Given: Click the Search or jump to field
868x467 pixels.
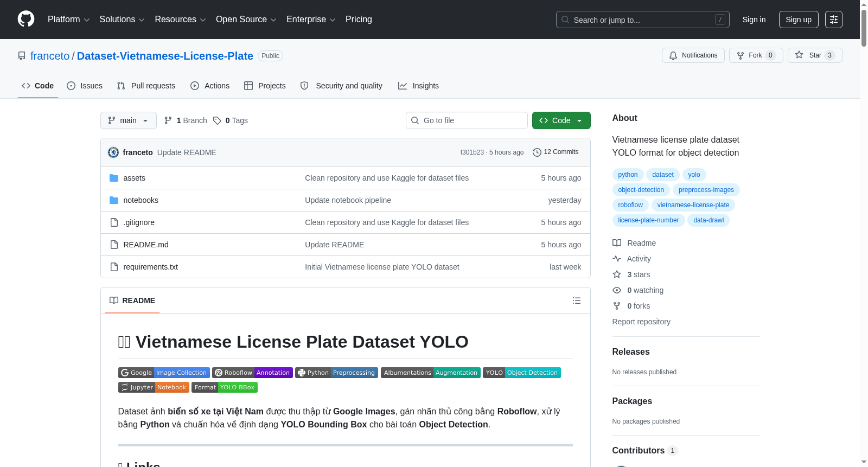Looking at the screenshot, I should (x=643, y=20).
